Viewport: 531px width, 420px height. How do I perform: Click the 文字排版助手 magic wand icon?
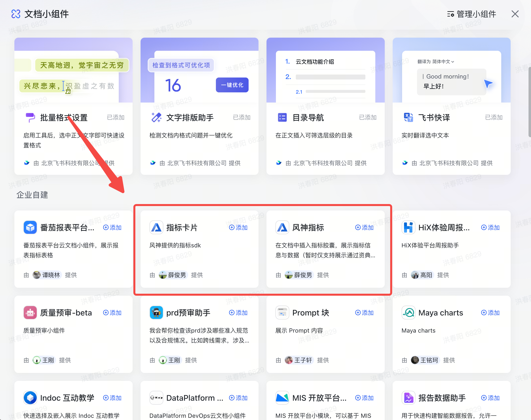(x=156, y=117)
